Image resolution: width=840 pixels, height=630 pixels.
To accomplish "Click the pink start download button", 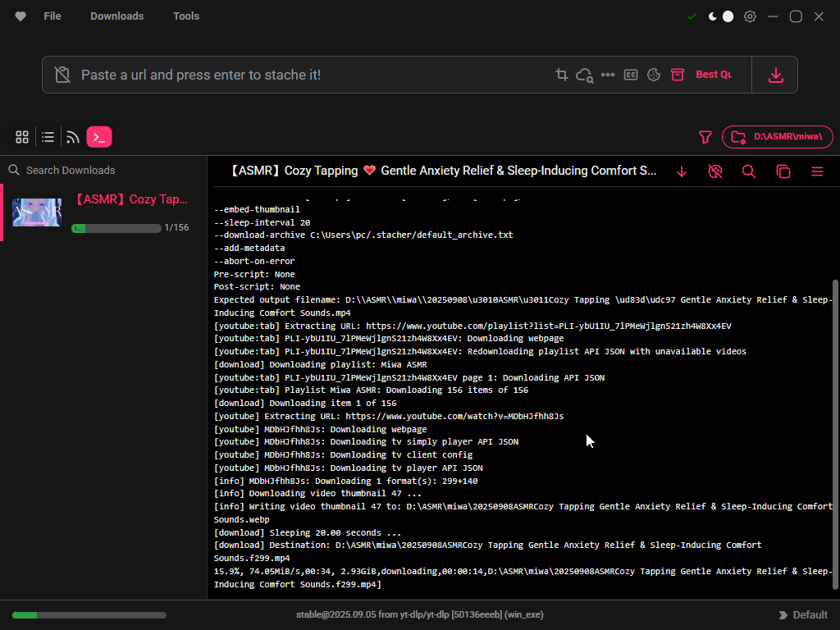I will pyautogui.click(x=775, y=75).
